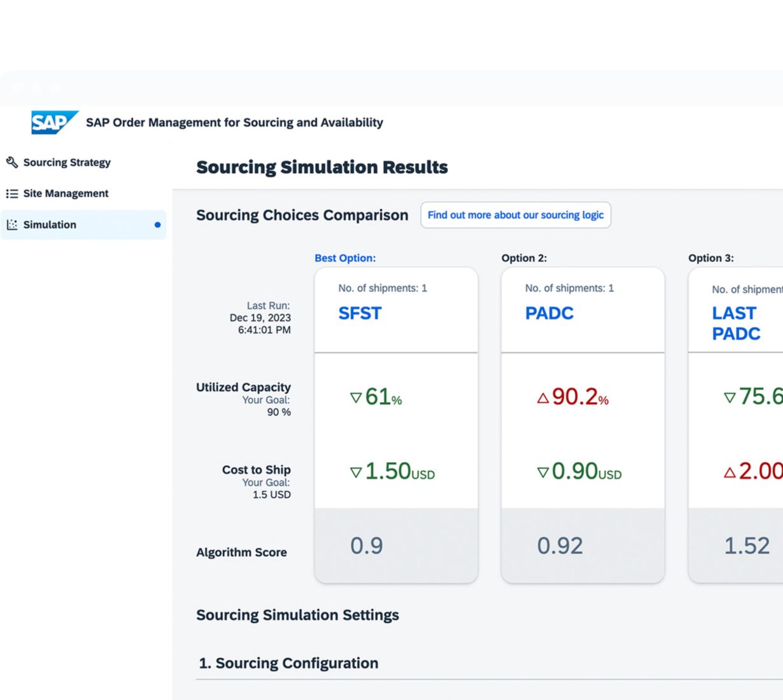Screen dimensions: 783x700
Task: Click the Sourcing Strategy wrench icon
Action: (x=11, y=162)
